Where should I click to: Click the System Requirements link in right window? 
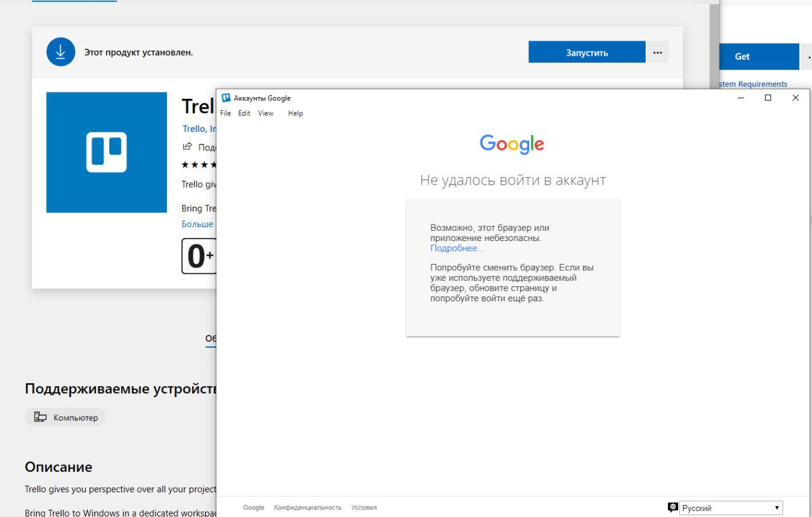click(753, 84)
